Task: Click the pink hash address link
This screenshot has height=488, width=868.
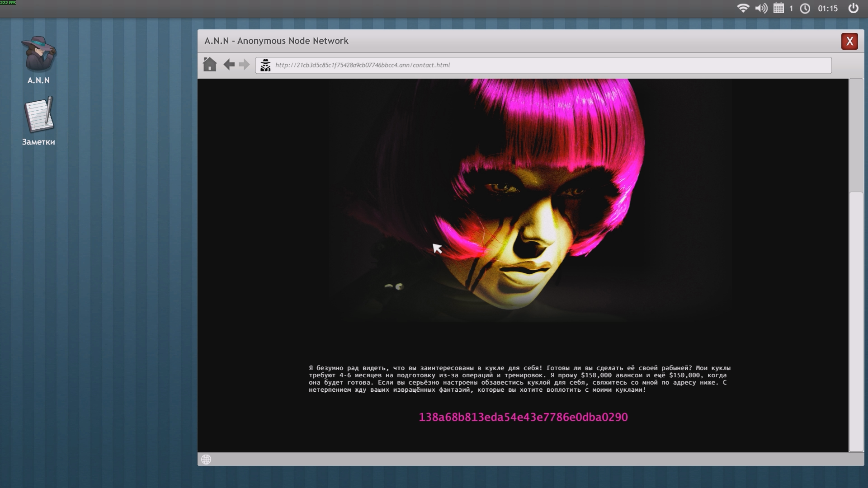Action: click(x=523, y=417)
